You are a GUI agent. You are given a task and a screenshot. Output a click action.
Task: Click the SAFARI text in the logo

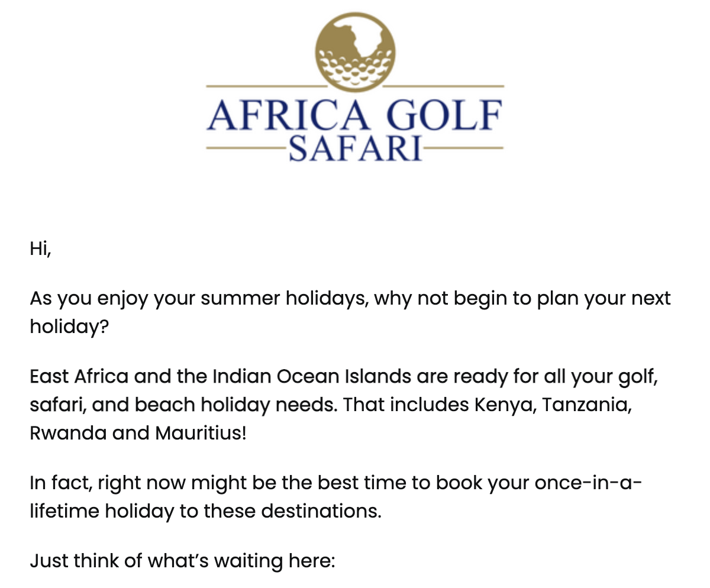point(355,149)
